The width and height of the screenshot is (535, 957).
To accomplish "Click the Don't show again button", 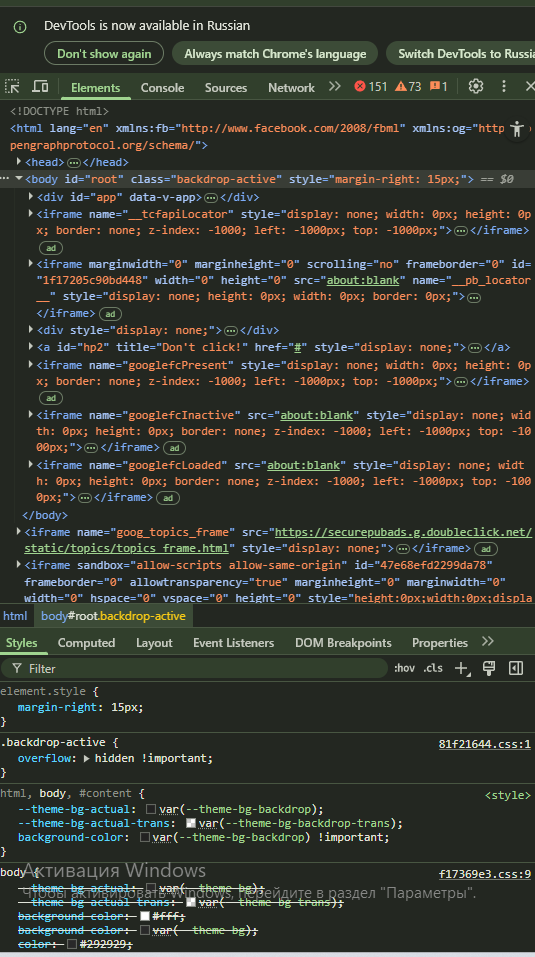I will [104, 54].
